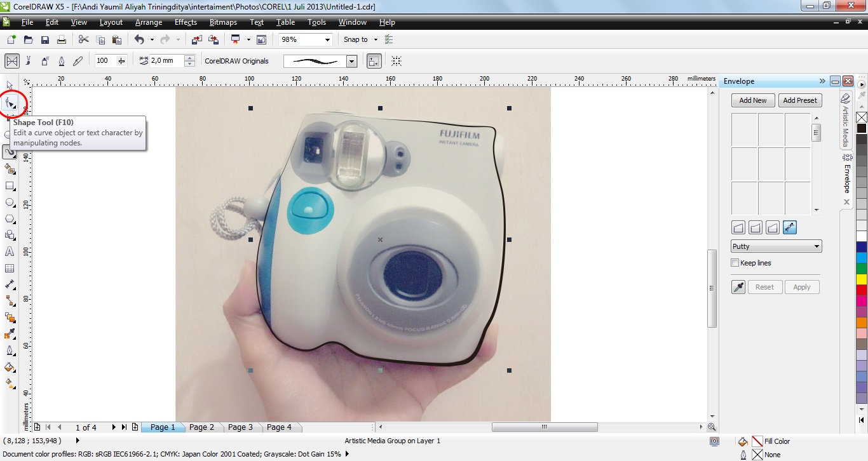
Task: Click the Add Preset button
Action: (x=800, y=100)
